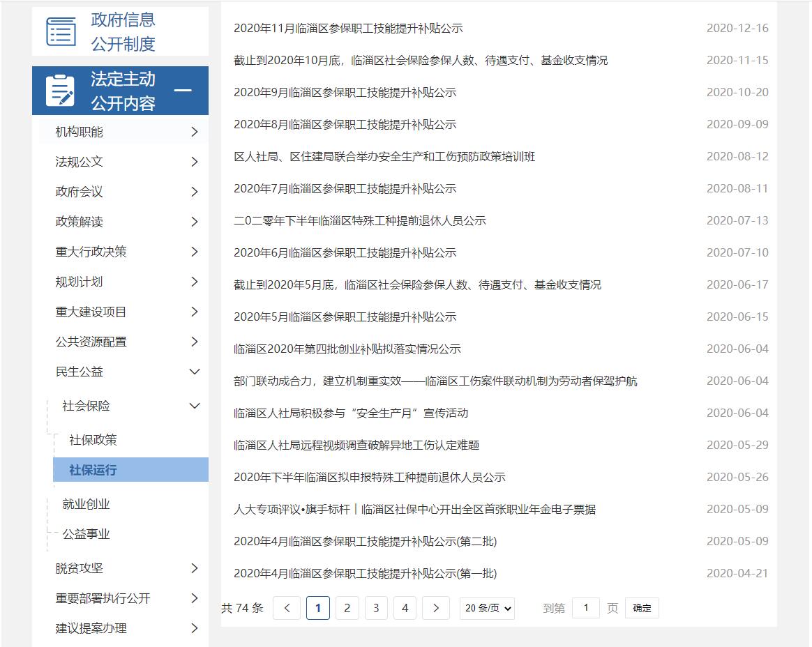Image resolution: width=812 pixels, height=647 pixels.
Task: Click the 到第 page number input field
Action: (585, 607)
